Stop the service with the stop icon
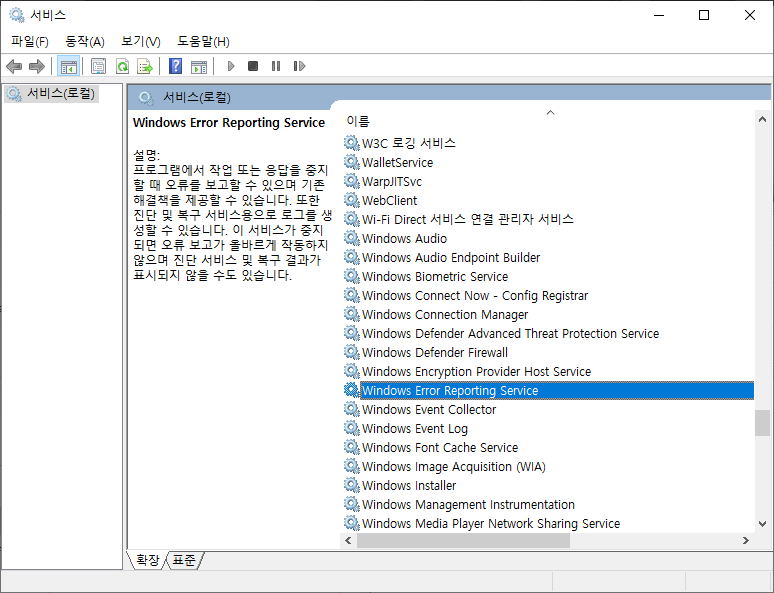 253,66
